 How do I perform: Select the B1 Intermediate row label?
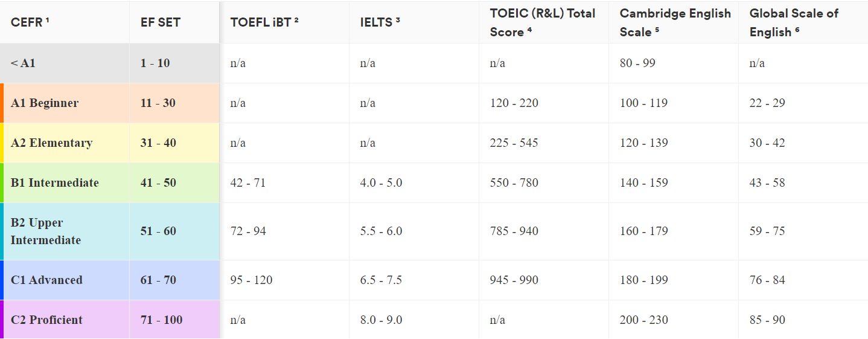coord(55,183)
